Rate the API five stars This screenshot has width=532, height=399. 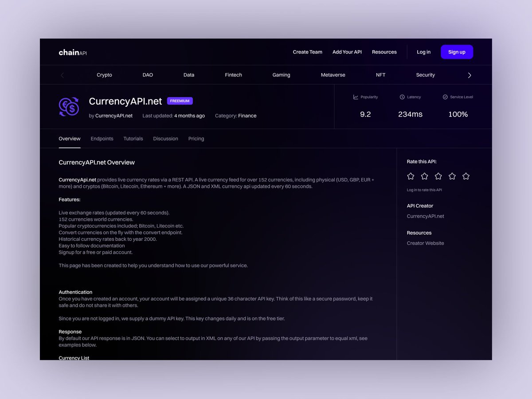click(465, 176)
